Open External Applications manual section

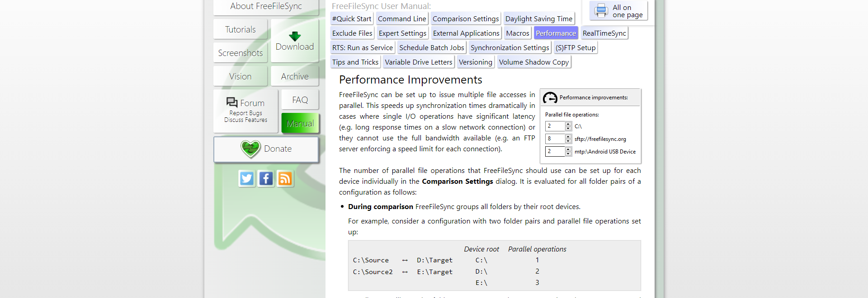pos(466,33)
